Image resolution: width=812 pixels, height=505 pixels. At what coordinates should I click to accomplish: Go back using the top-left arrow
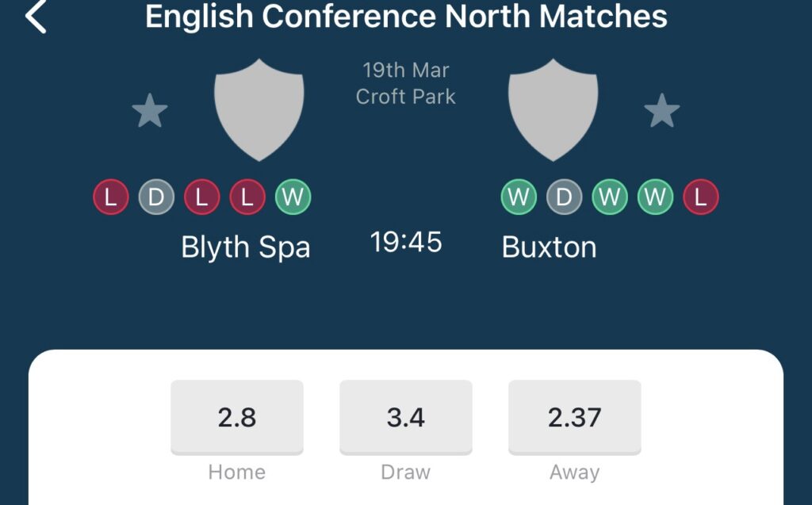point(36,16)
